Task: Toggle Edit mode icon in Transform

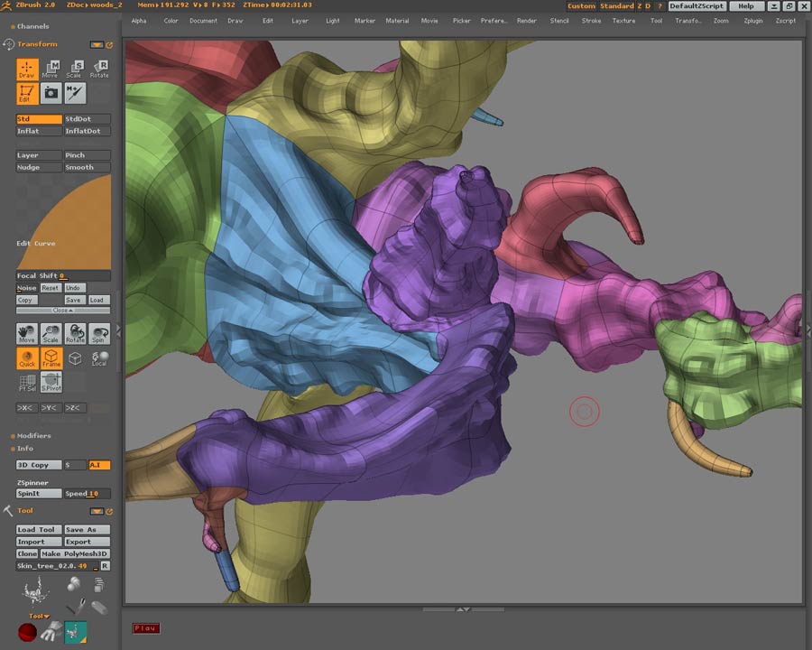Action: (x=27, y=93)
